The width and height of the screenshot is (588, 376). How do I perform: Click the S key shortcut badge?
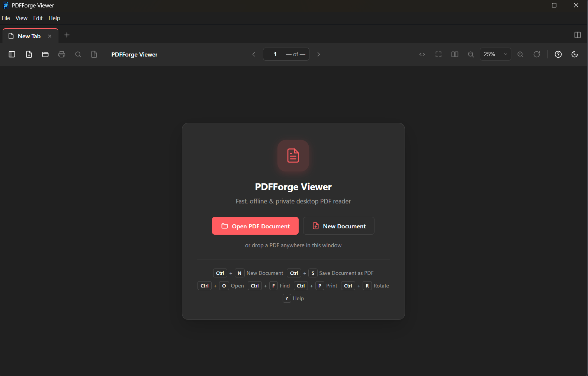[313, 273]
